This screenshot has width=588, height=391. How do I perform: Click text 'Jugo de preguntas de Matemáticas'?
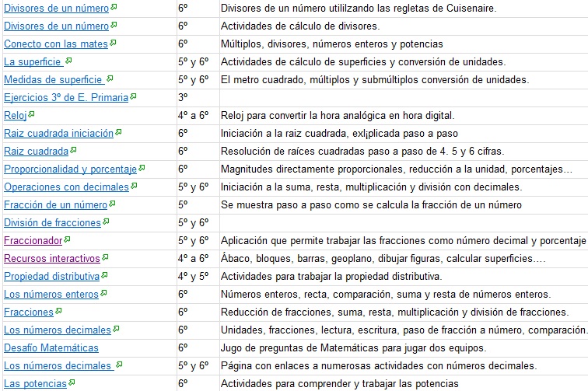coord(353,348)
